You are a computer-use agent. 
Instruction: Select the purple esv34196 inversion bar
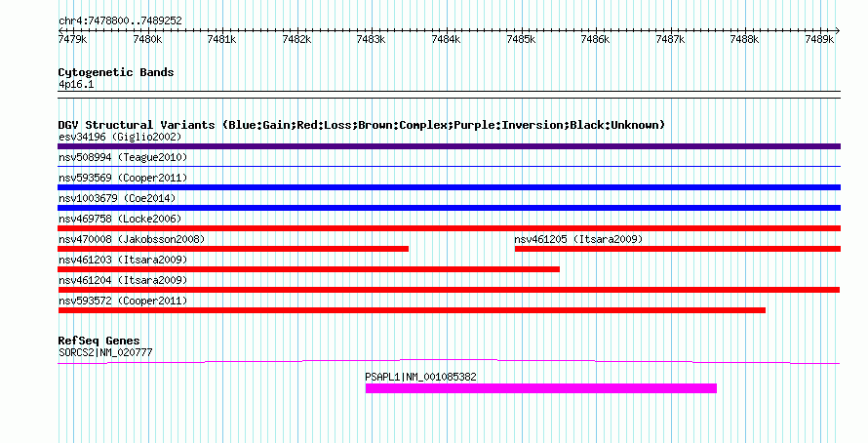(449, 146)
